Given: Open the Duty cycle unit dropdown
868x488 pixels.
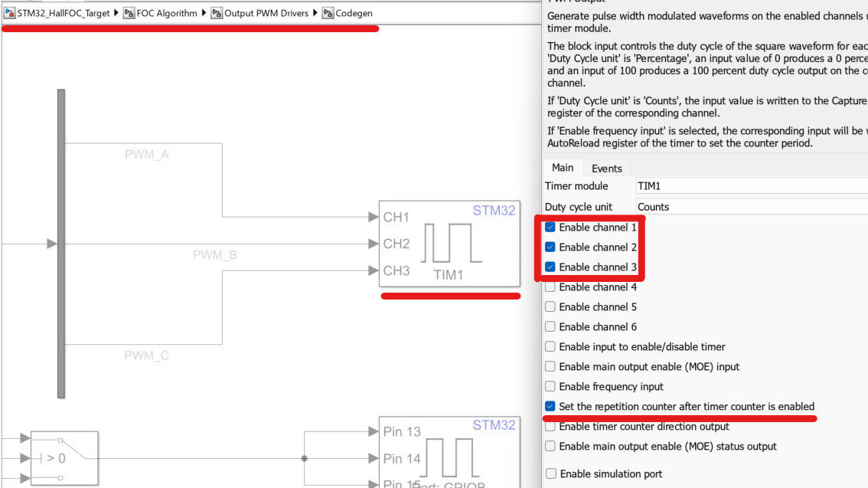Looking at the screenshot, I should point(750,207).
